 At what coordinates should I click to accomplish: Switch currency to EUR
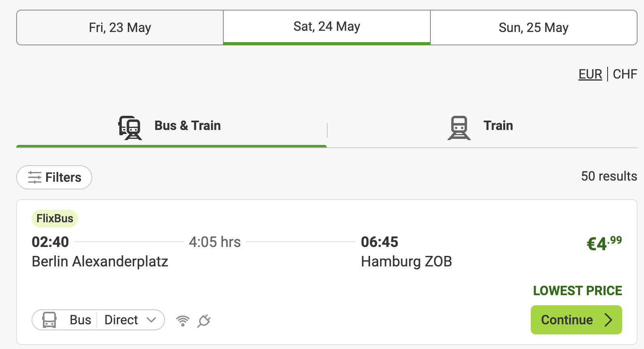tap(590, 74)
